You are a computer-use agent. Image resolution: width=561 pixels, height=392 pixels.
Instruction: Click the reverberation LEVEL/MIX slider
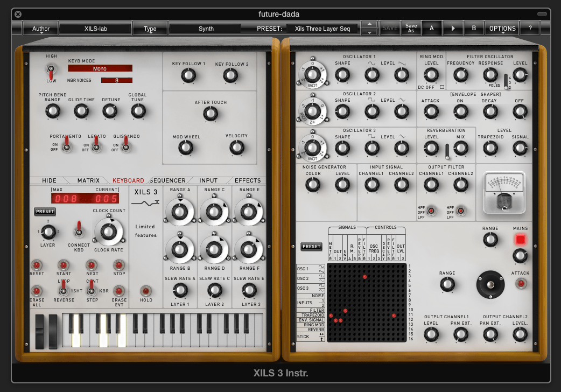tap(447, 152)
